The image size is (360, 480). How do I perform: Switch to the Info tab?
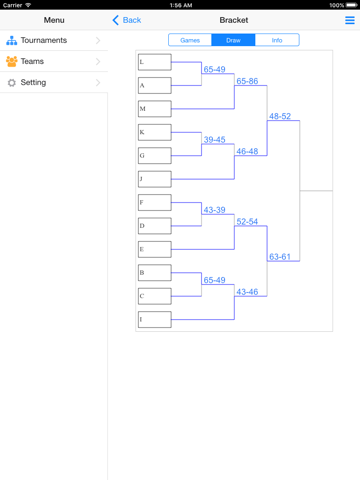(277, 40)
